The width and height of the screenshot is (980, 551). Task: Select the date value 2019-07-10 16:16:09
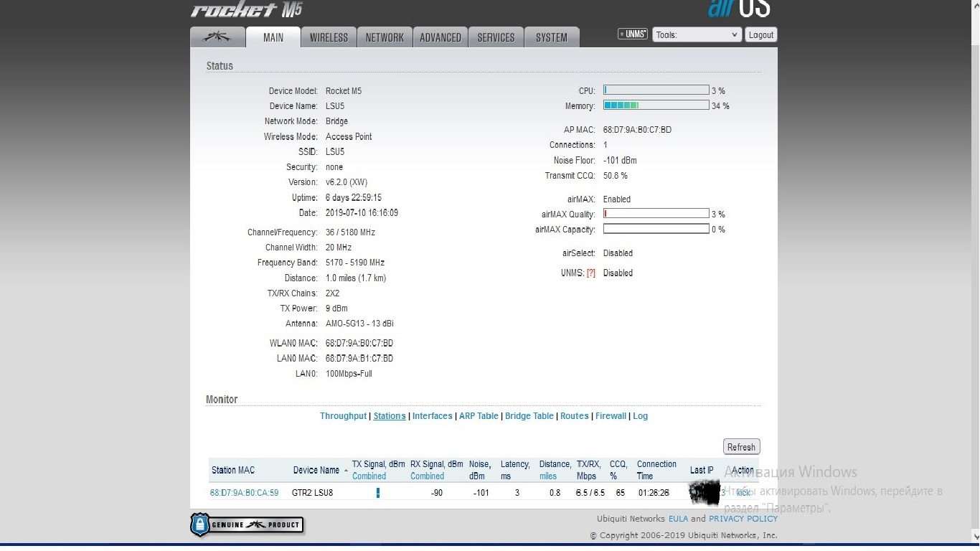coord(362,213)
